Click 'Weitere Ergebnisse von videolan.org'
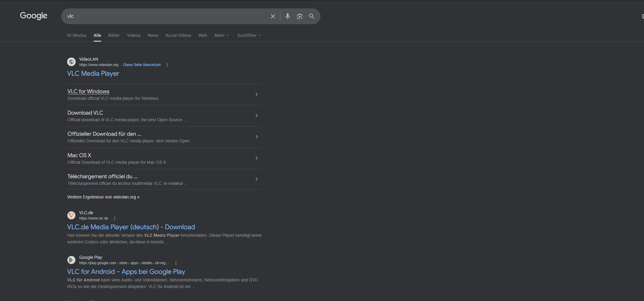Viewport: 644px width, 301px height. pos(103,197)
